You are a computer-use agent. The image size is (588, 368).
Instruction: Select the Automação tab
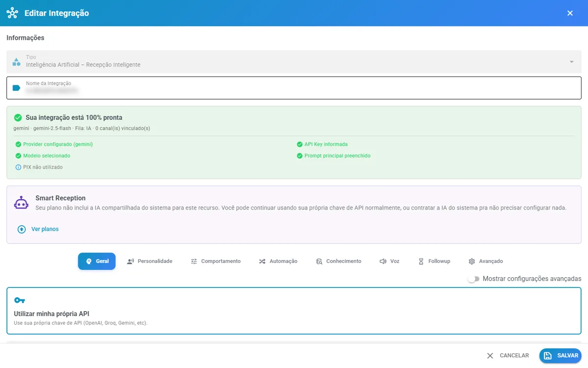278,262
